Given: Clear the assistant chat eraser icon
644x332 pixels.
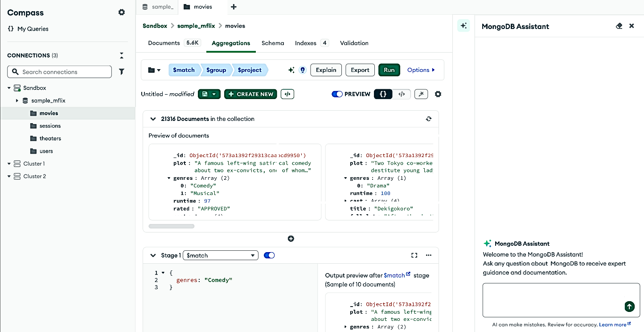Looking at the screenshot, I should (x=619, y=26).
